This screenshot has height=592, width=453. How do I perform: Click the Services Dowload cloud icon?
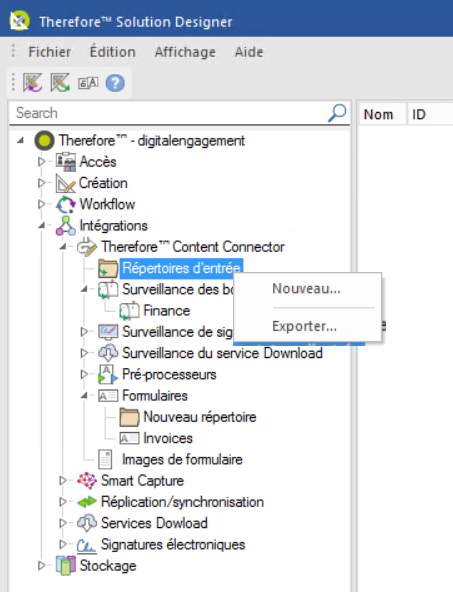(x=87, y=523)
